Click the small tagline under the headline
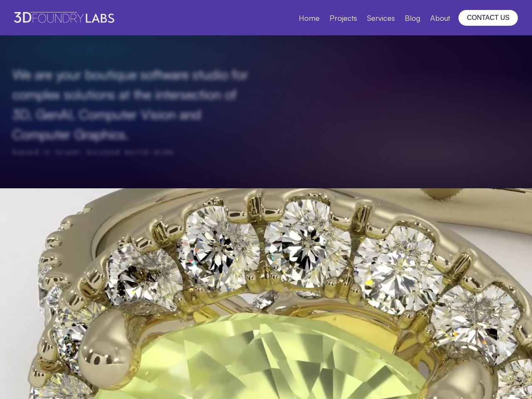532x399 pixels. click(x=93, y=152)
